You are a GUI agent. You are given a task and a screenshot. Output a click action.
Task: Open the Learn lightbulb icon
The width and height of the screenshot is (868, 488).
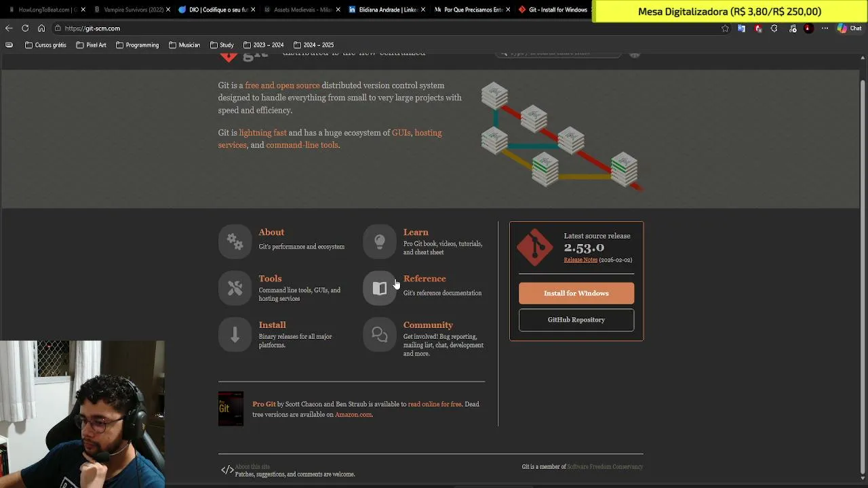pos(380,241)
